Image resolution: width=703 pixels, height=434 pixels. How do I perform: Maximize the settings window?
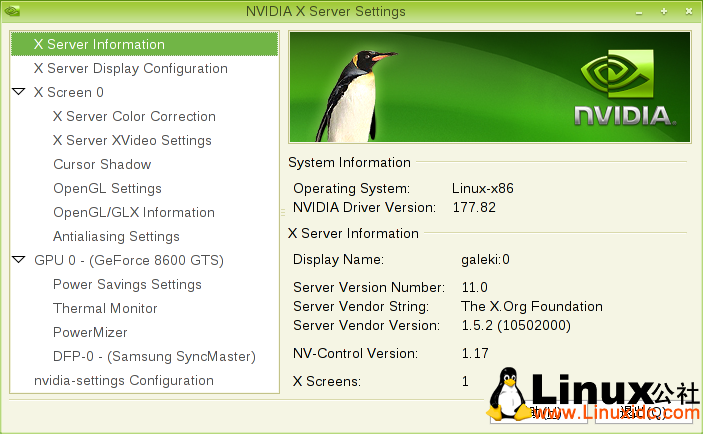[663, 11]
